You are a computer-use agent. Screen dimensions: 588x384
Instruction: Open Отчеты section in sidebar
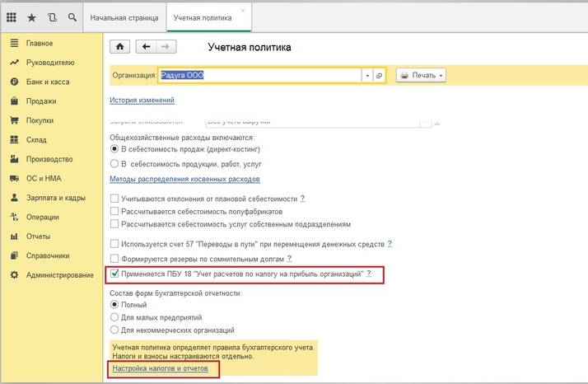tap(38, 236)
